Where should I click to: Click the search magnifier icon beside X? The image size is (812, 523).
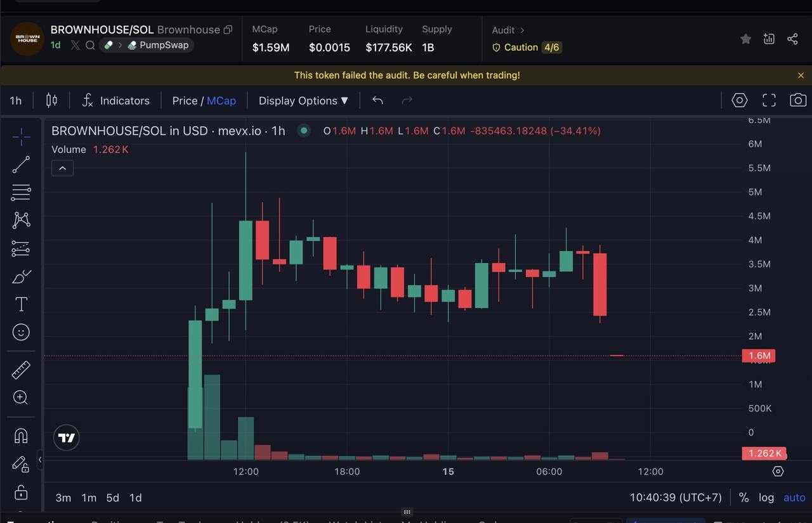(90, 45)
